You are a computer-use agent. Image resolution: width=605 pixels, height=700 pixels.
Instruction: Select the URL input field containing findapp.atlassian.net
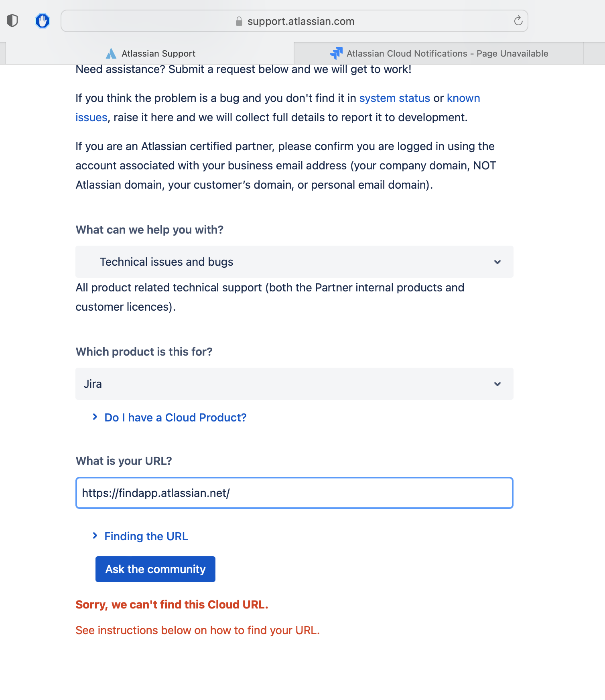(294, 493)
